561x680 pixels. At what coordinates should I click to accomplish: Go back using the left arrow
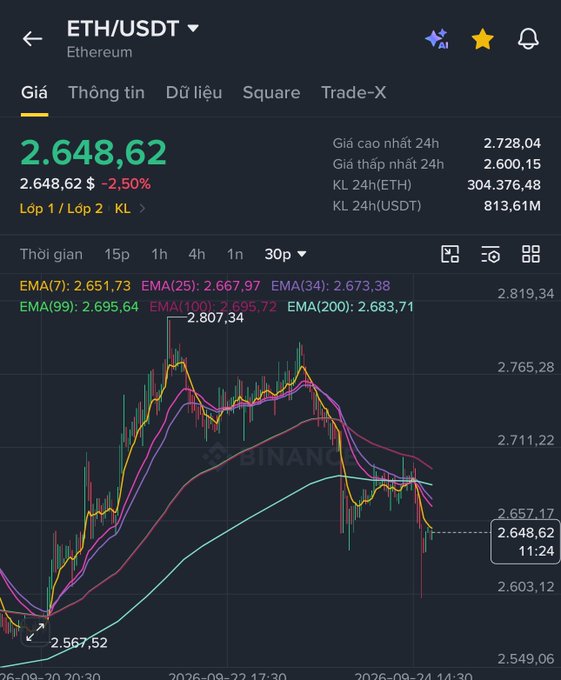33,39
